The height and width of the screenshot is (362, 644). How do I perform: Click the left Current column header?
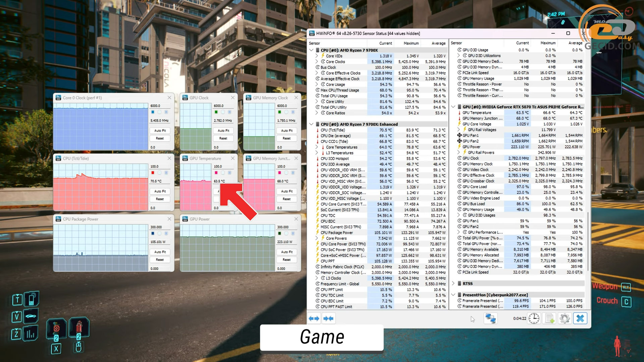[x=380, y=43]
